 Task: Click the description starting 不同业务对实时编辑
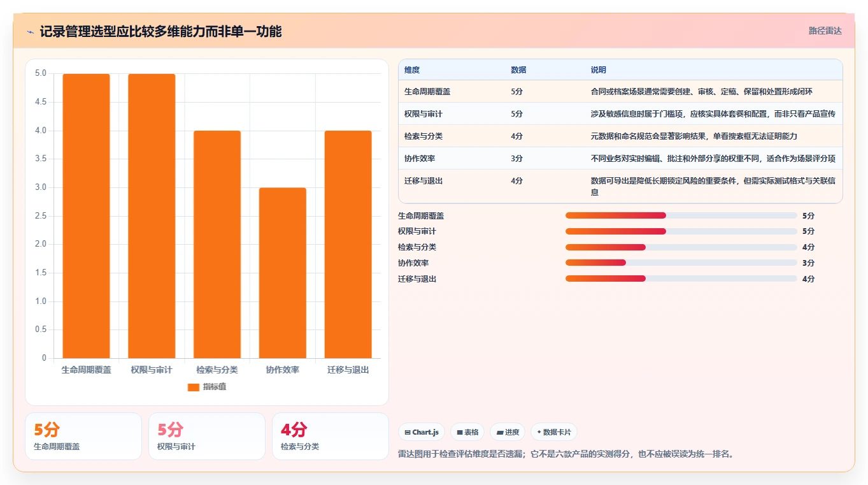713,159
